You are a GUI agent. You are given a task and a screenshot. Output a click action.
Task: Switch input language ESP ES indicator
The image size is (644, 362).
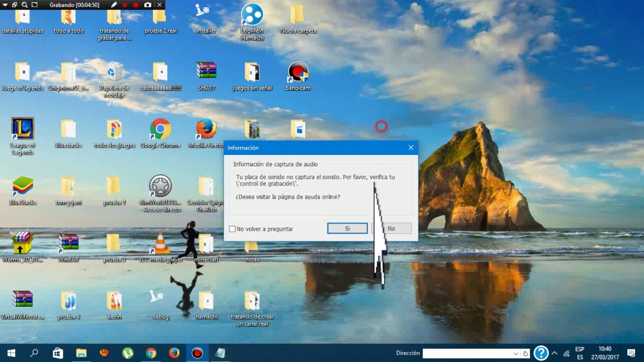tap(580, 353)
